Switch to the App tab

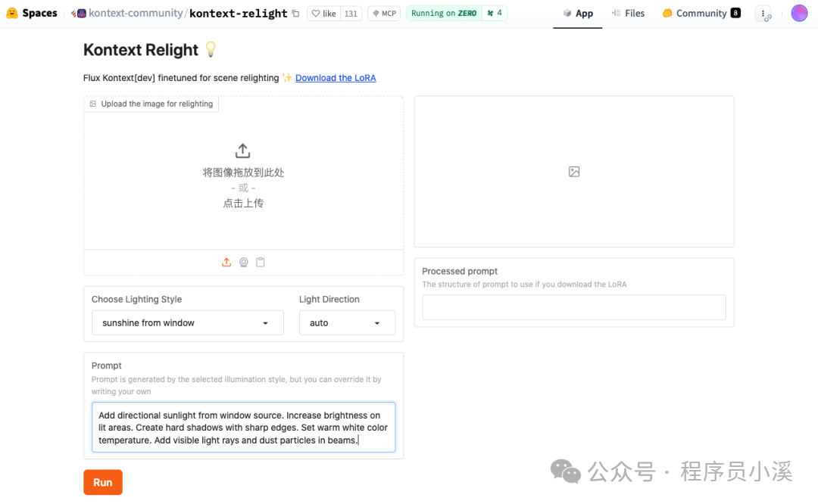(x=578, y=14)
